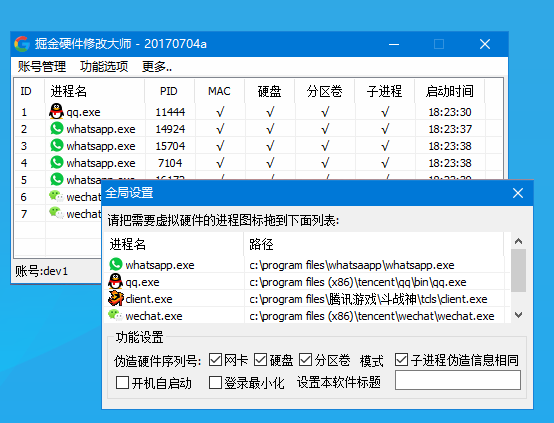Click the 路径 column header in 全局设置
The image size is (554, 423).
coord(374,244)
